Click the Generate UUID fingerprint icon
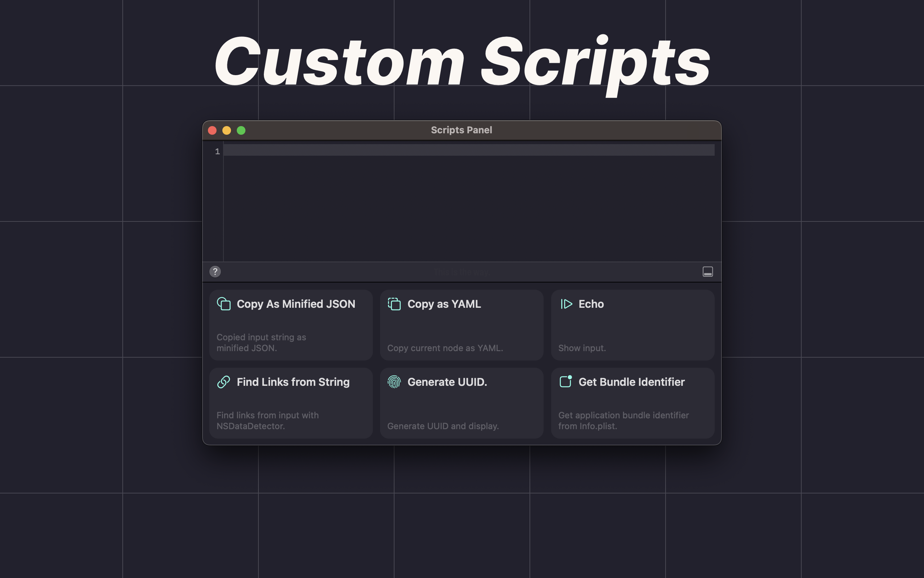924x578 pixels. 394,382
